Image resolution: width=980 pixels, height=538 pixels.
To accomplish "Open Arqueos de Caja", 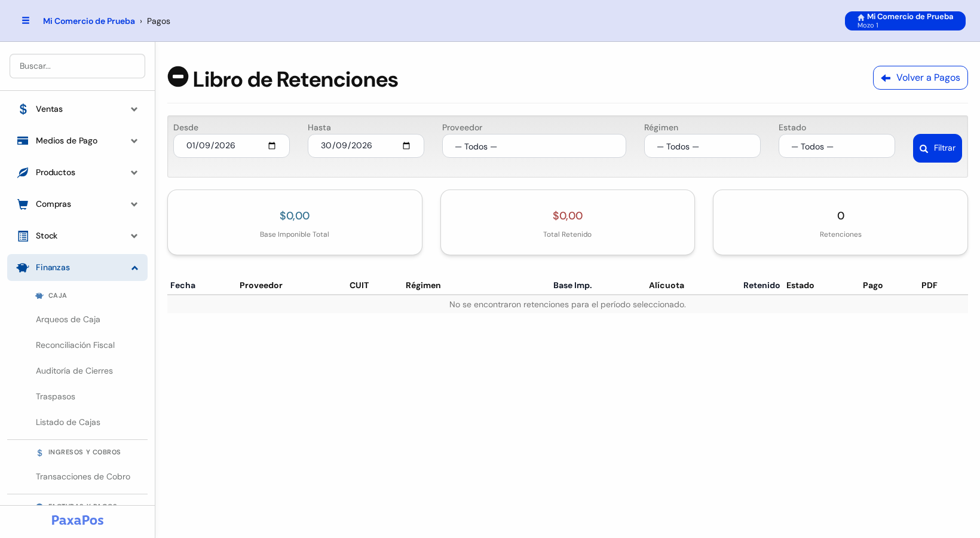I will coord(68,319).
